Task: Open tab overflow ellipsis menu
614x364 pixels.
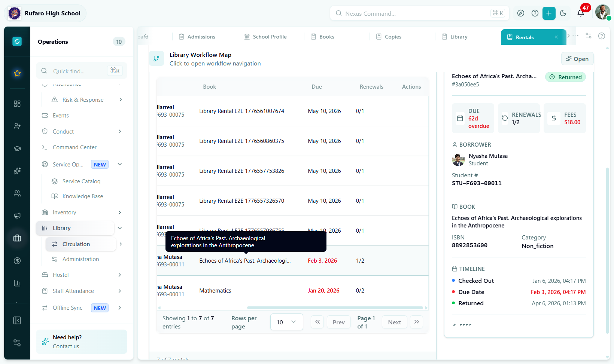Action: coord(575,36)
